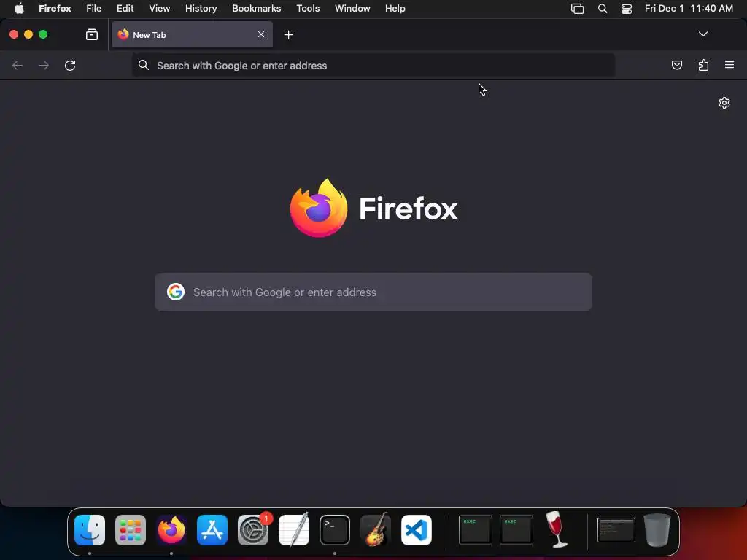Open the View menu
This screenshot has height=560, width=747.
coord(159,8)
